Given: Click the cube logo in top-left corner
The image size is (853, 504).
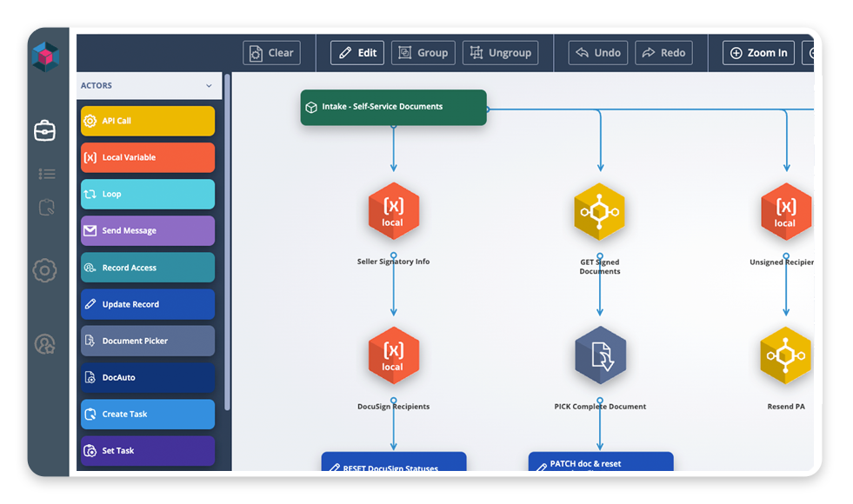Looking at the screenshot, I should (x=45, y=57).
